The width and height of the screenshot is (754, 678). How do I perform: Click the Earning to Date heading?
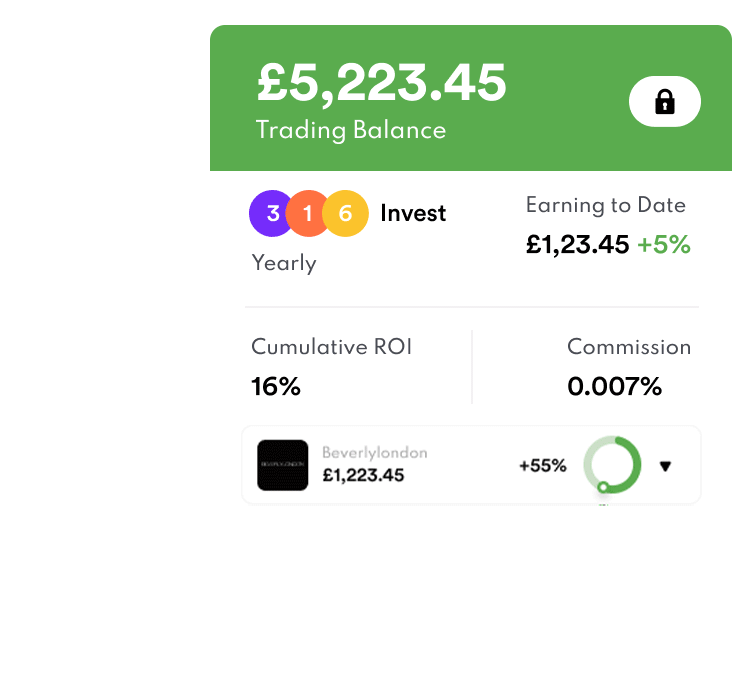point(605,205)
